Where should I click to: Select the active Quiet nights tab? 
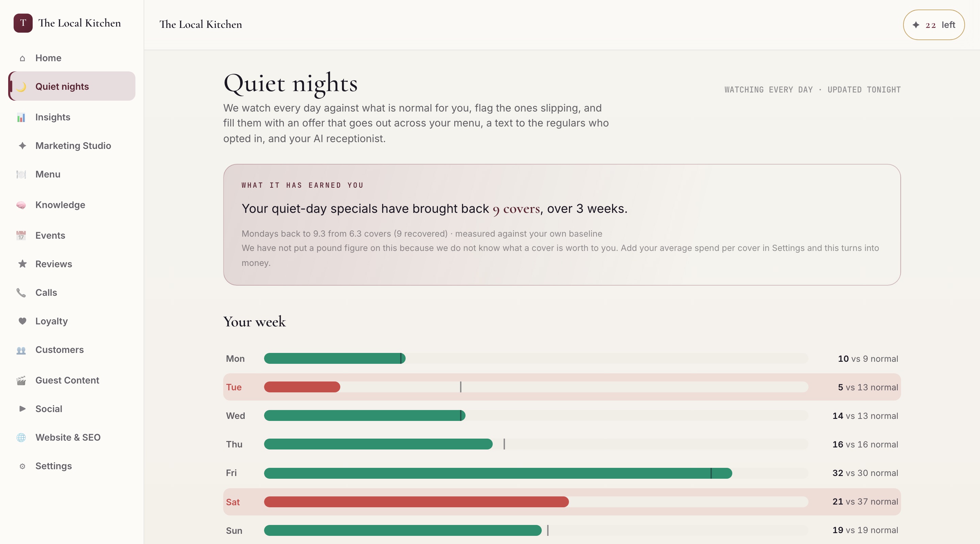tap(71, 86)
